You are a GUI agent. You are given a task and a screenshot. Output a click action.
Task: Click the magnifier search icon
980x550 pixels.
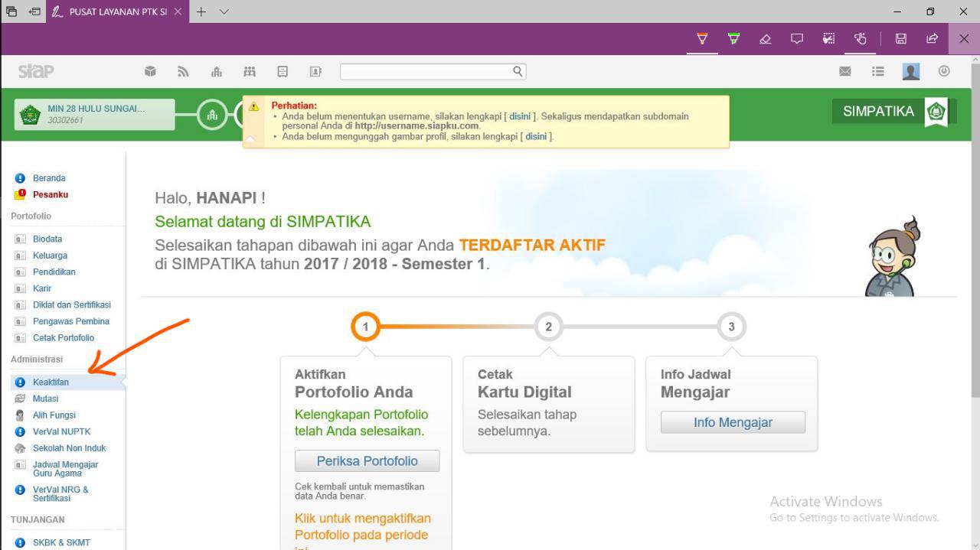coord(518,71)
